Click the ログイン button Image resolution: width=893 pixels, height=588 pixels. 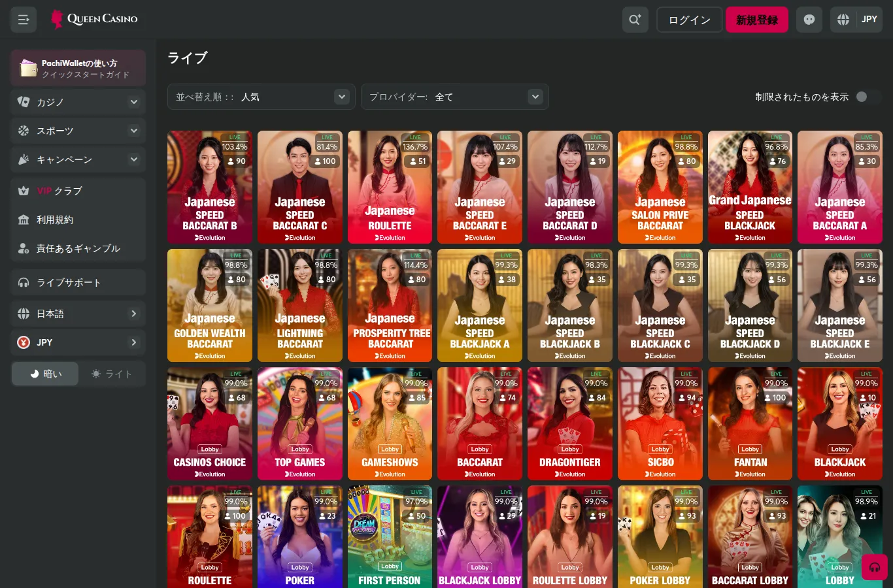(689, 20)
